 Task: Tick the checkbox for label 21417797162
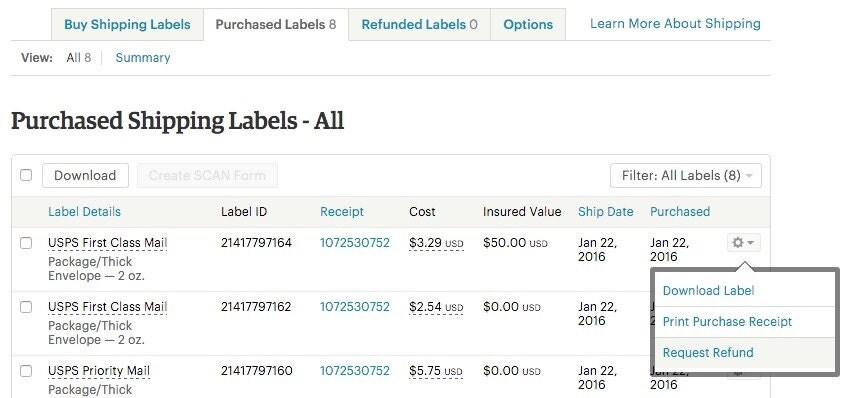coord(26,307)
